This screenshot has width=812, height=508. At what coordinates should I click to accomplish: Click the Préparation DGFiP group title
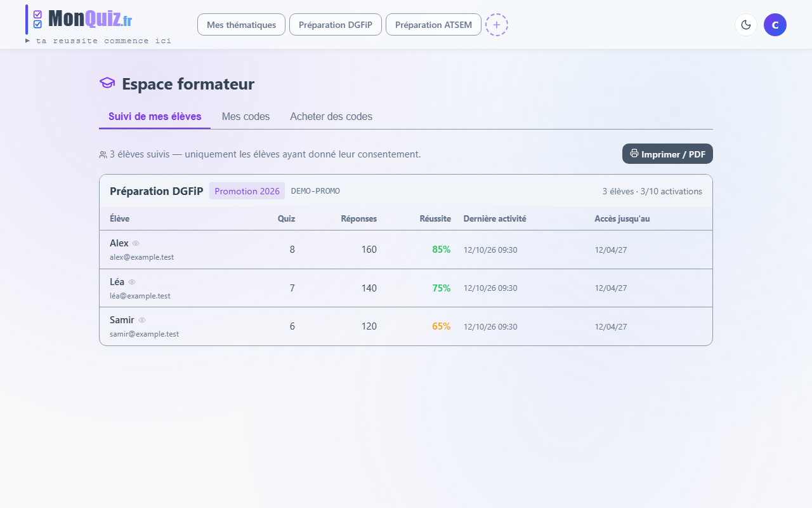click(x=157, y=191)
